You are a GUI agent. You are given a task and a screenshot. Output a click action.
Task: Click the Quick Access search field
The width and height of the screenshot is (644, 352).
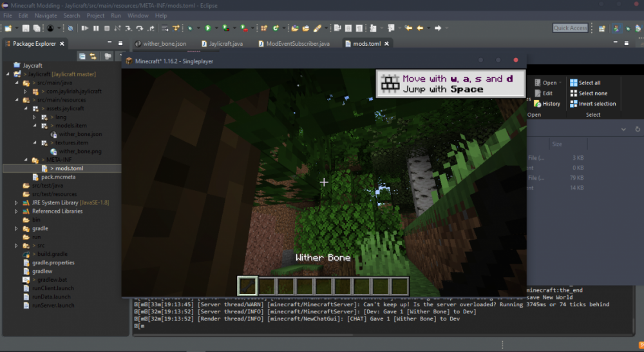(570, 28)
